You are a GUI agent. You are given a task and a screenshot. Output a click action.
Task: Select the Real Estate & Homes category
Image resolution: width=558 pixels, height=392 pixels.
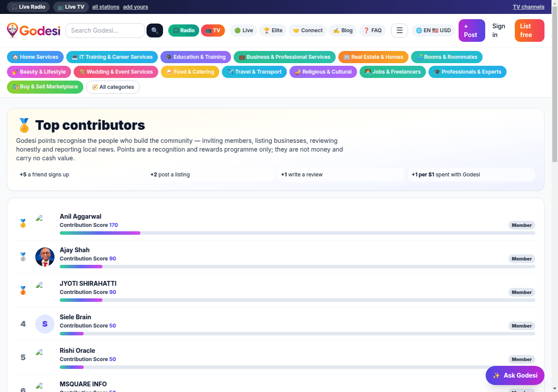pyautogui.click(x=373, y=57)
